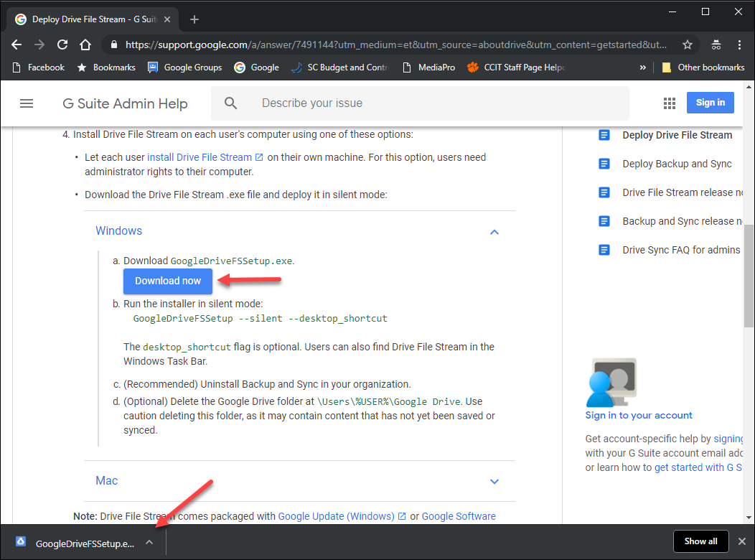Viewport: 755px width, 560px height.
Task: View site security lock information
Action: point(114,45)
